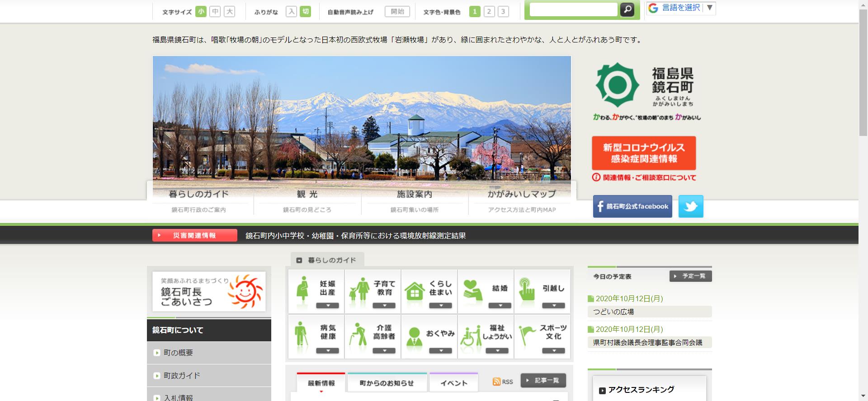Open the 観光 main navigation item
This screenshot has width=868, height=401.
point(307,200)
